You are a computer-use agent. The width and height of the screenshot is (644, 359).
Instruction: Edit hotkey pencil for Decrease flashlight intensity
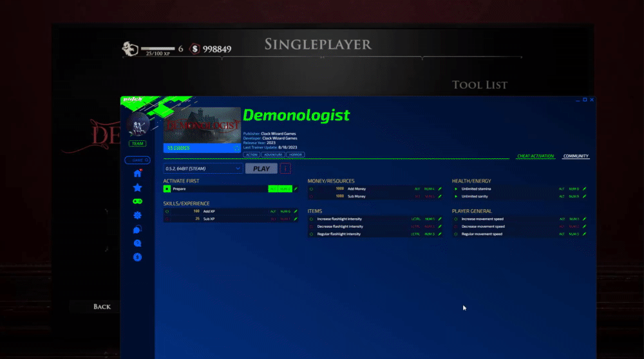440,226
